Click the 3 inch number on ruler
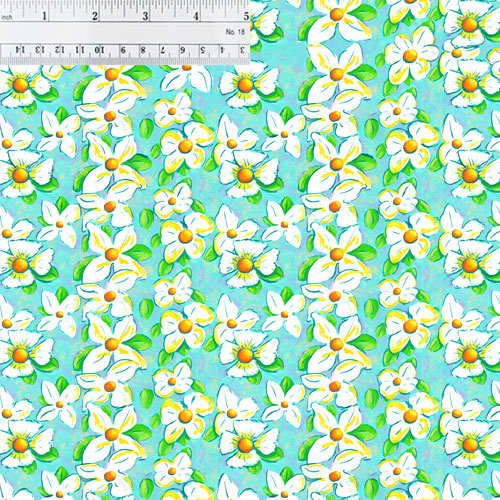This screenshot has width=500, height=500. [145, 16]
